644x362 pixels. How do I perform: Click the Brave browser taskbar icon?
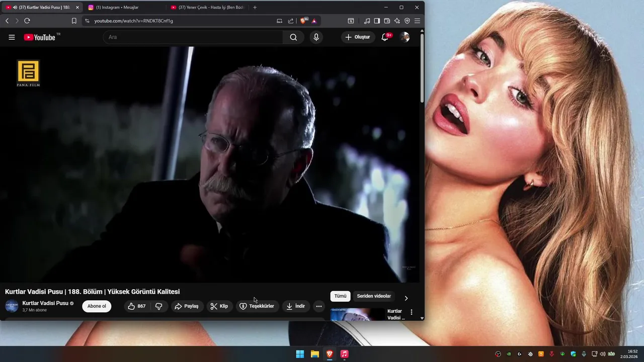330,354
